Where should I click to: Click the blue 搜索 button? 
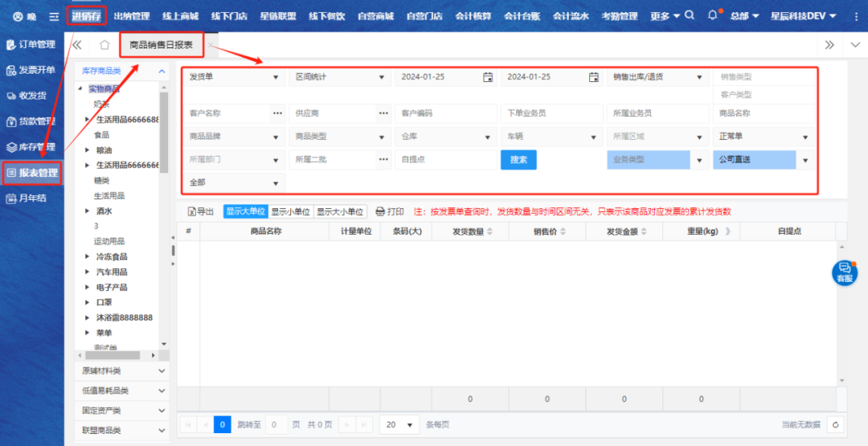pyautogui.click(x=518, y=160)
